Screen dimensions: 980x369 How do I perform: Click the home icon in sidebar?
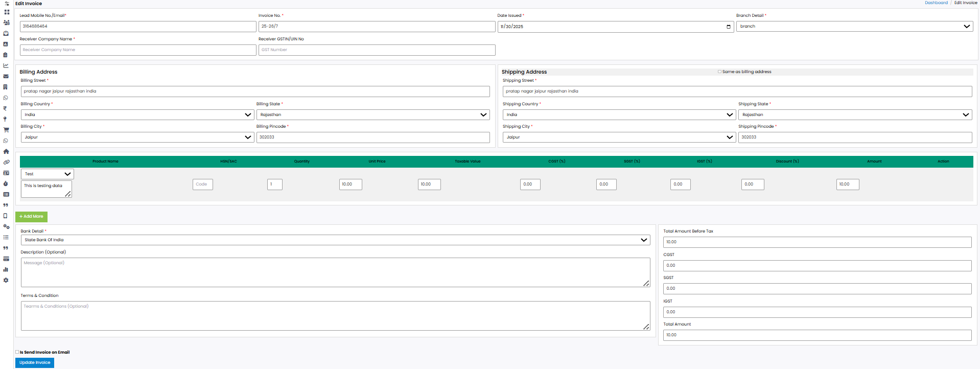6,151
